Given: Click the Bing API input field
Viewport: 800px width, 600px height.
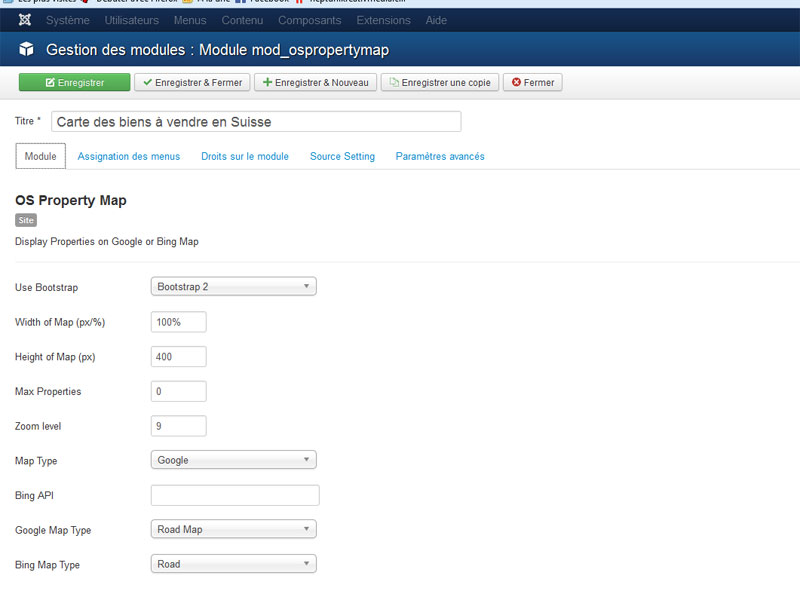Looking at the screenshot, I should pos(235,495).
